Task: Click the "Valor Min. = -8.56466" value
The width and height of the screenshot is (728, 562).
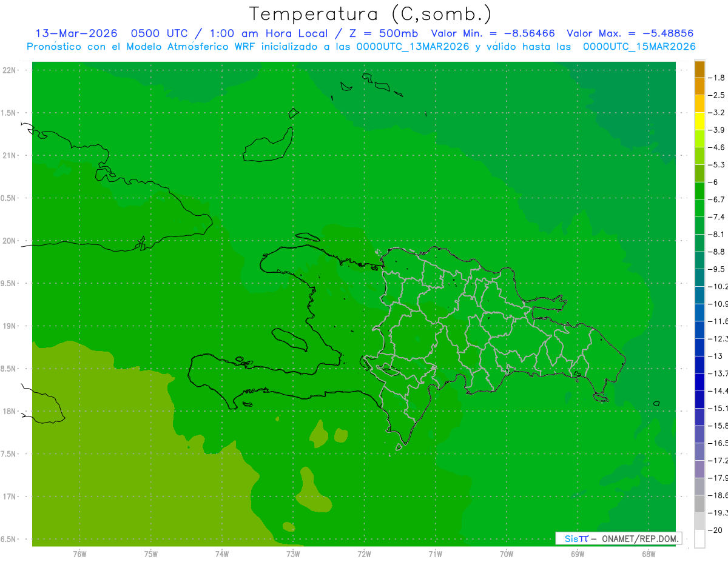Action: pyautogui.click(x=493, y=33)
